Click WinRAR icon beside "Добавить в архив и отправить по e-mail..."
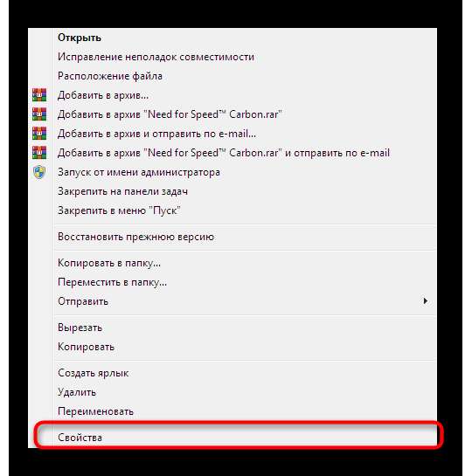465x476 pixels. pos(39,134)
